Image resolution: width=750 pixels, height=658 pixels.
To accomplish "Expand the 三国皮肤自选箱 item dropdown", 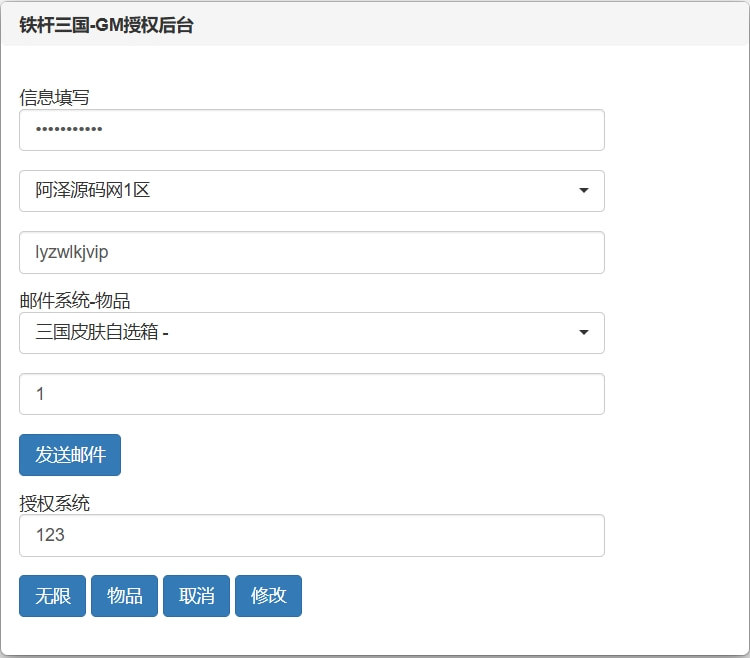I will pyautogui.click(x=311, y=333).
